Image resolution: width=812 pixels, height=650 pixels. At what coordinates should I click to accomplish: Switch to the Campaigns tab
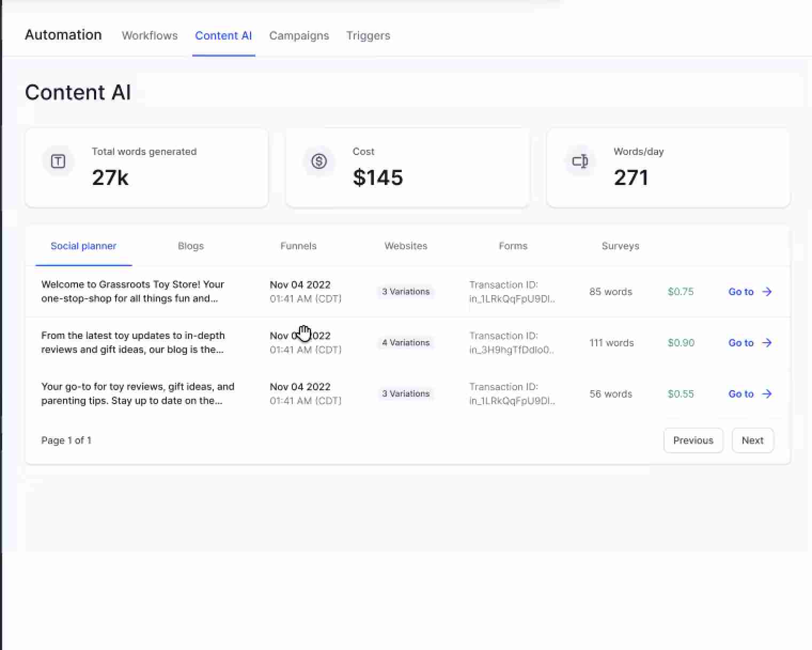click(299, 36)
